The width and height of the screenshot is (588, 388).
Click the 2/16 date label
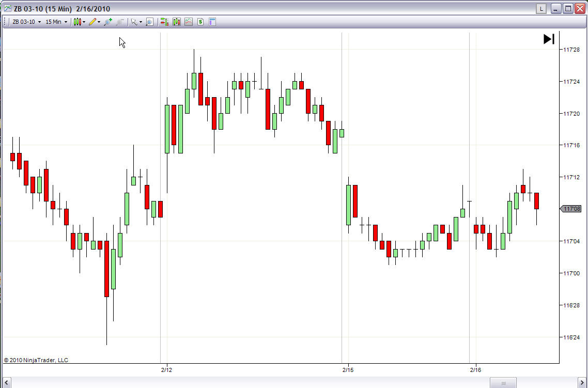point(475,370)
